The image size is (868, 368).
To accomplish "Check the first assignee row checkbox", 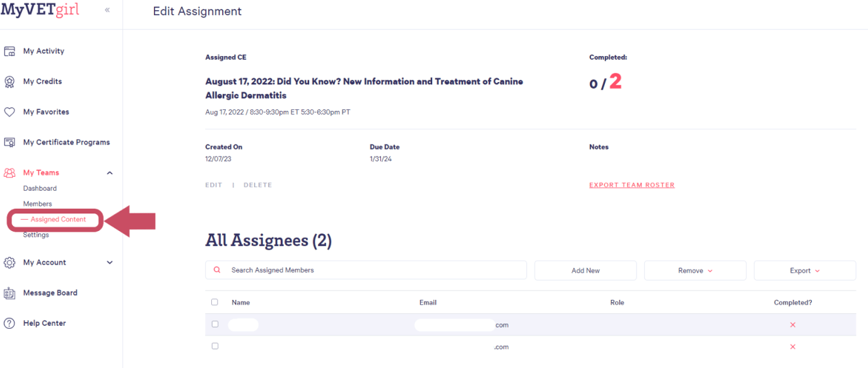I will point(214,324).
